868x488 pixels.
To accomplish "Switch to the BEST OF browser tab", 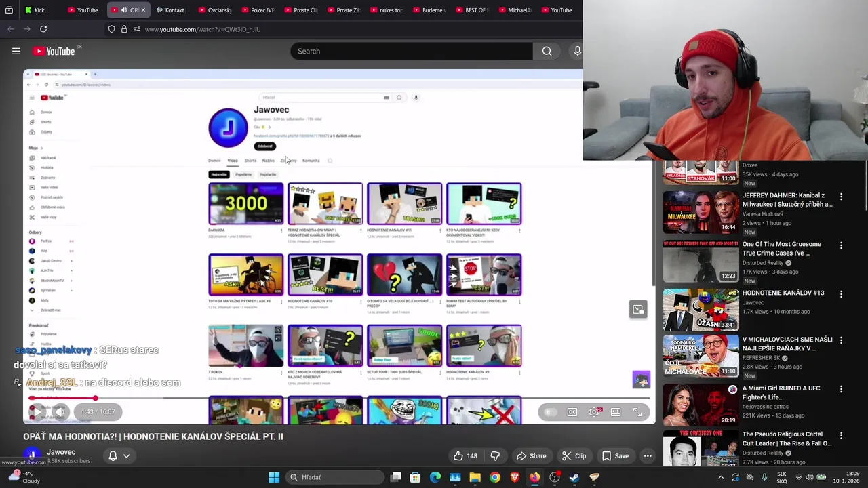I will point(471,10).
